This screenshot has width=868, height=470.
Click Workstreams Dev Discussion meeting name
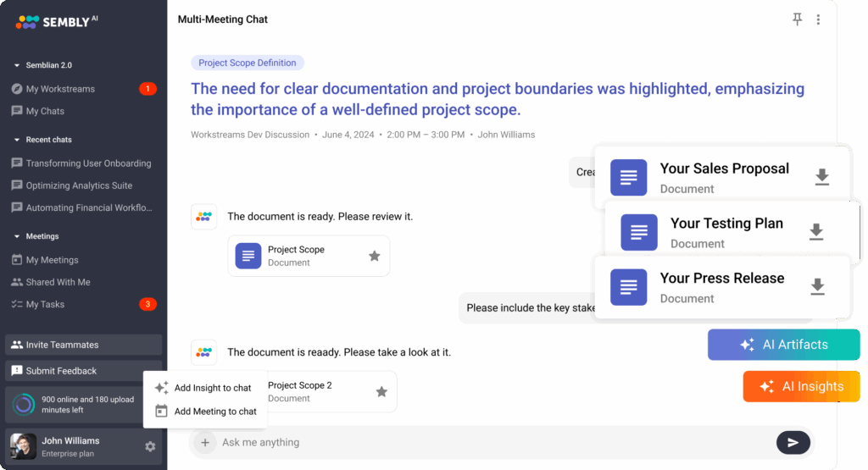pyautogui.click(x=250, y=135)
